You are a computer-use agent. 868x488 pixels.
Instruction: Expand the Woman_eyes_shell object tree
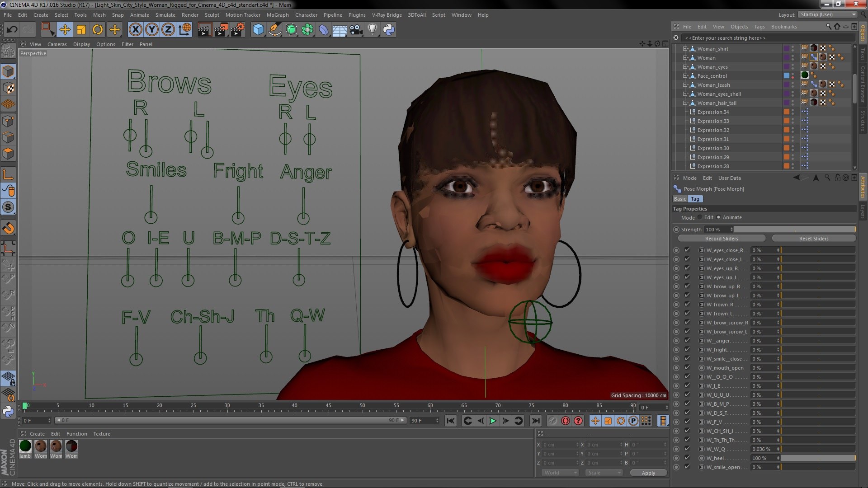pyautogui.click(x=685, y=94)
